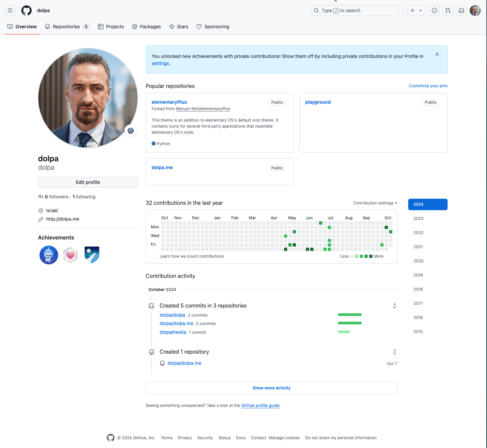The width and height of the screenshot is (487, 448).
Task: Select year 2023 in contributions filter
Action: [418, 219]
